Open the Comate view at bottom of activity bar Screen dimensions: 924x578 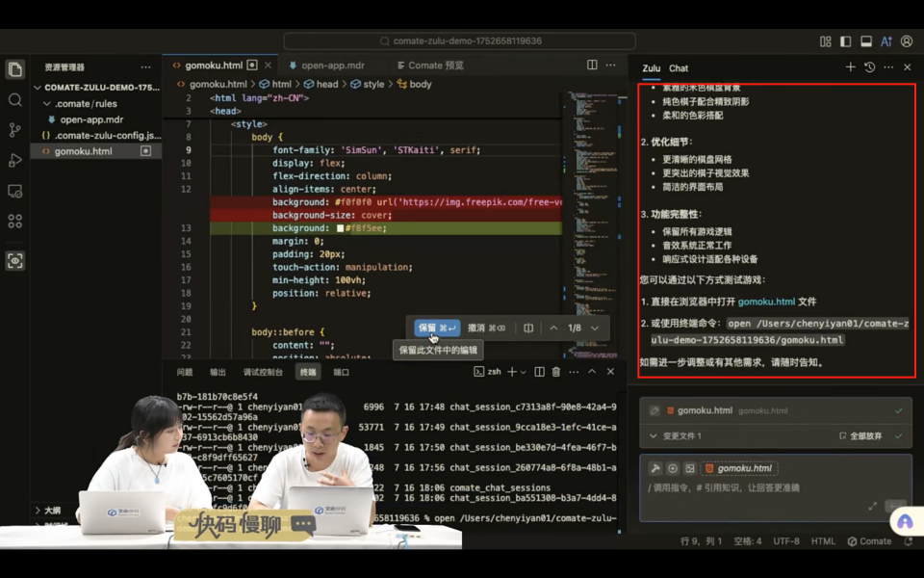pos(15,260)
